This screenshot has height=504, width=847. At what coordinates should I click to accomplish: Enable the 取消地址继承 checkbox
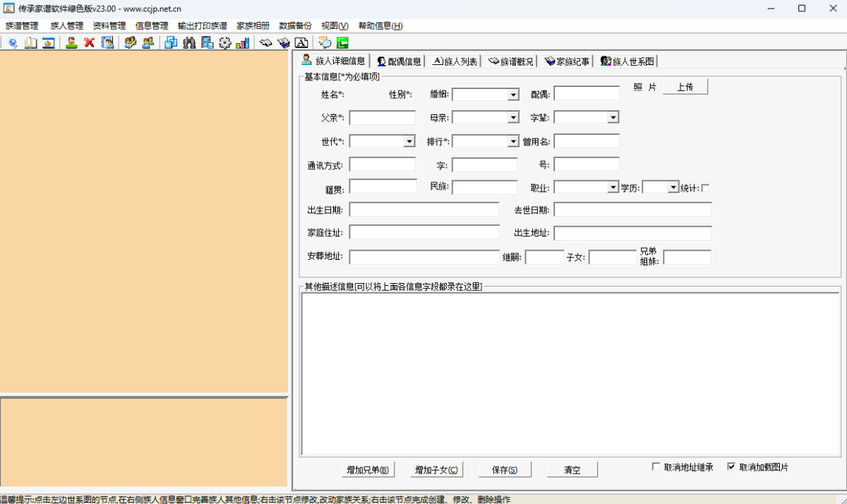click(656, 467)
